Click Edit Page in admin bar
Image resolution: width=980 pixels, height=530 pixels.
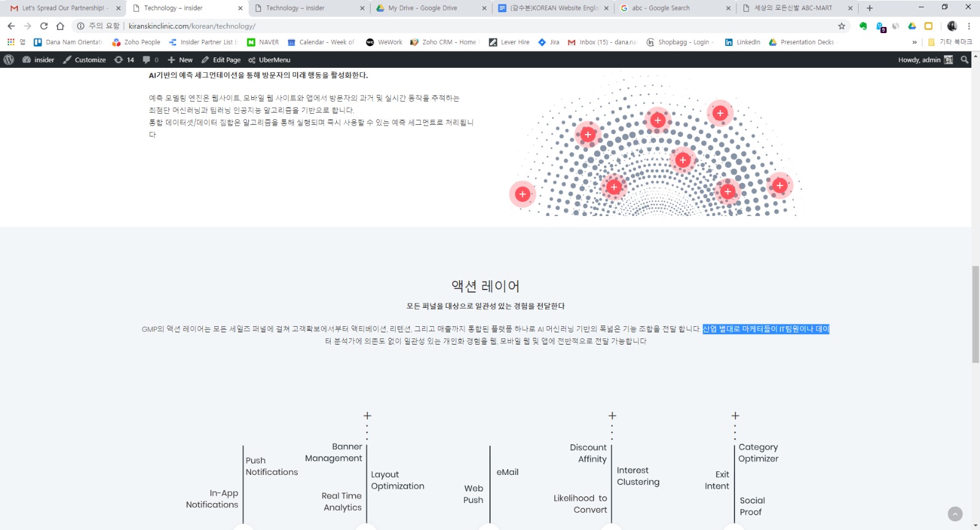click(x=221, y=60)
